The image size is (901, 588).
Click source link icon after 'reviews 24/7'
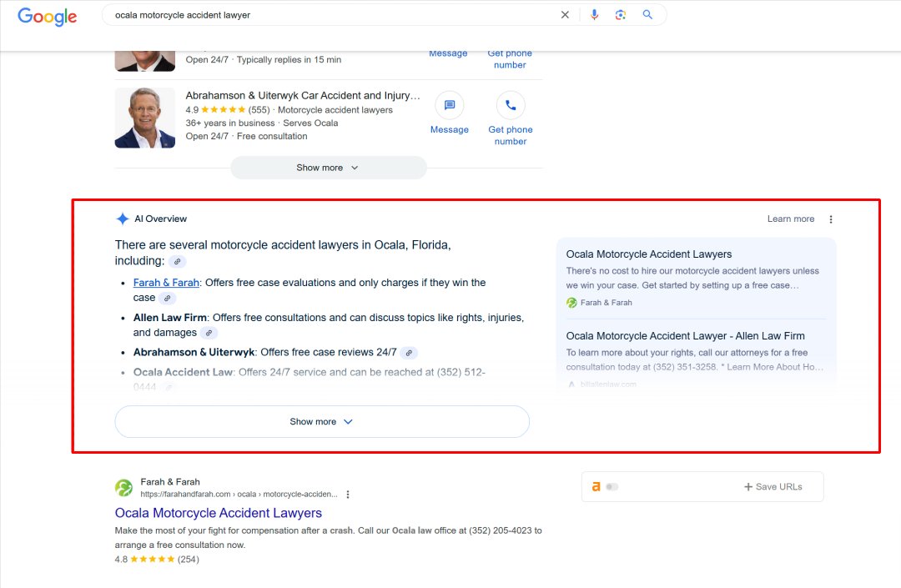pyautogui.click(x=409, y=353)
